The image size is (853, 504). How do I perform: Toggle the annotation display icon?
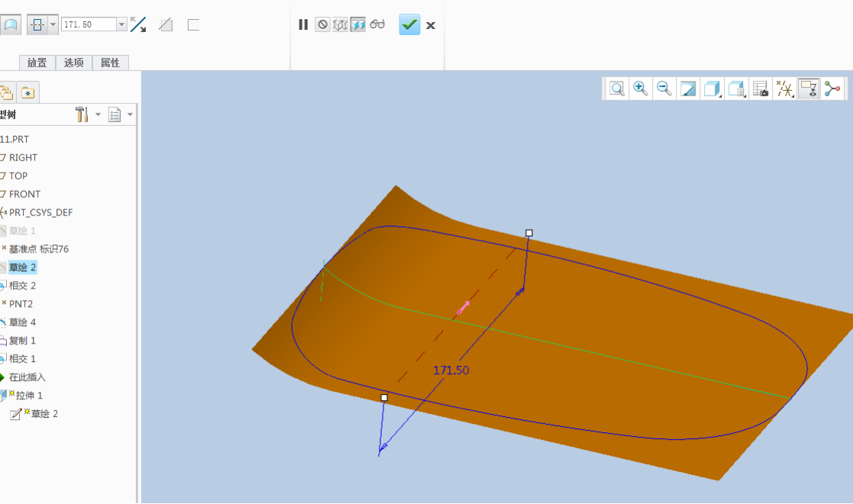[809, 89]
